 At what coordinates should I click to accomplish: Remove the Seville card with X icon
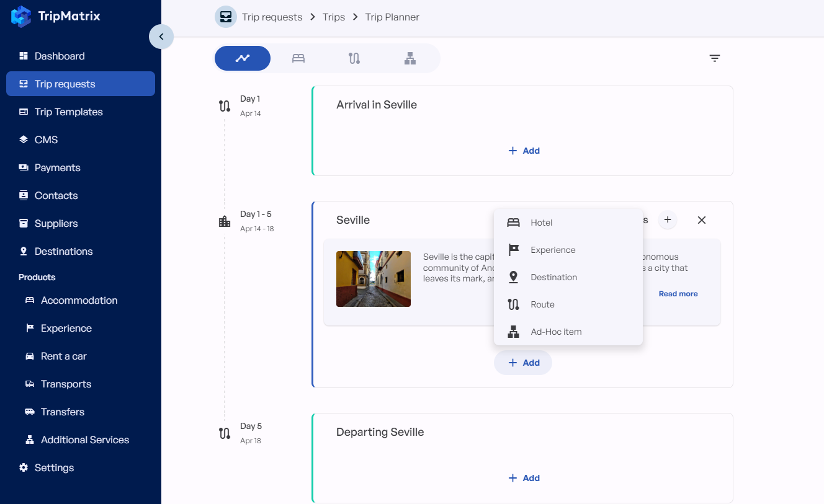[702, 220]
